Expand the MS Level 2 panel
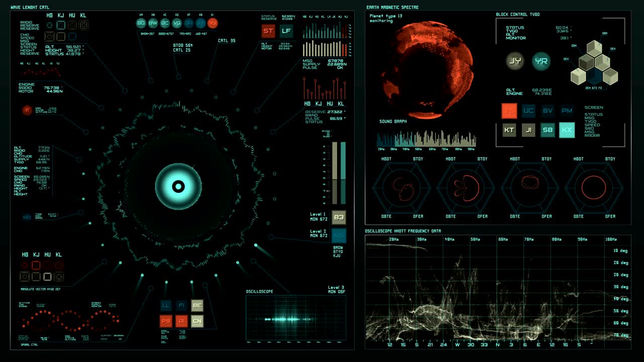The height and width of the screenshot is (362, 644). coord(338,234)
